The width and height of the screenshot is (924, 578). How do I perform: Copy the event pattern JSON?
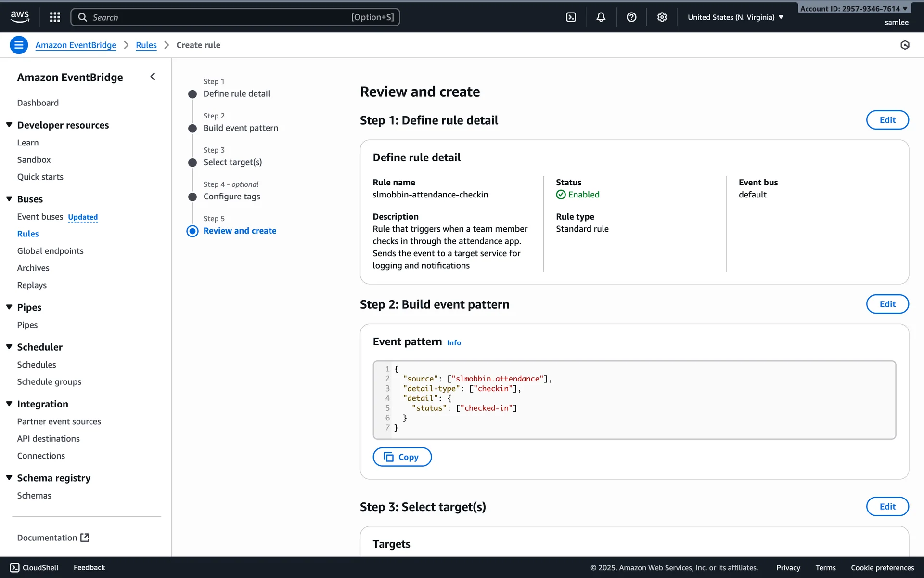402,457
